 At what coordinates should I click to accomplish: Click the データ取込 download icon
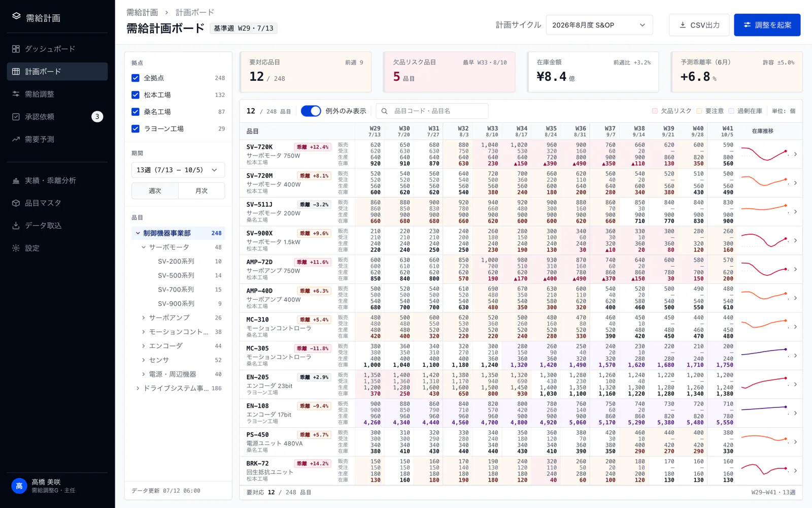click(16, 226)
